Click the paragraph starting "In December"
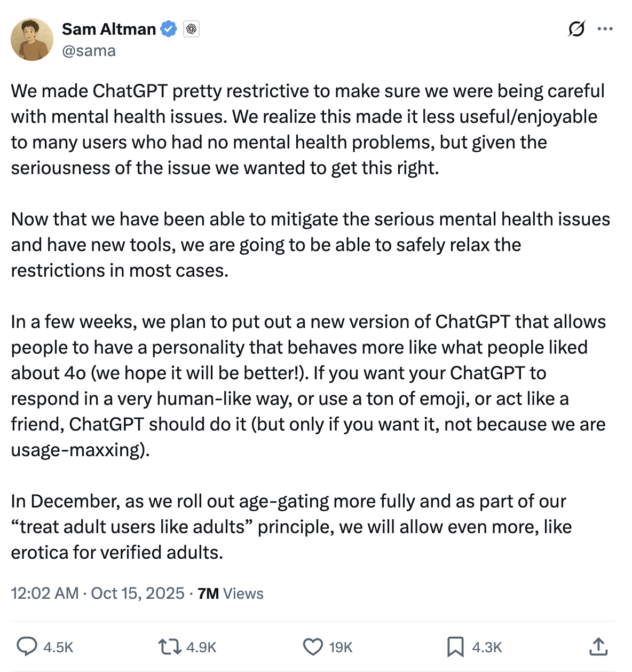This screenshot has height=672, width=632. tap(291, 527)
